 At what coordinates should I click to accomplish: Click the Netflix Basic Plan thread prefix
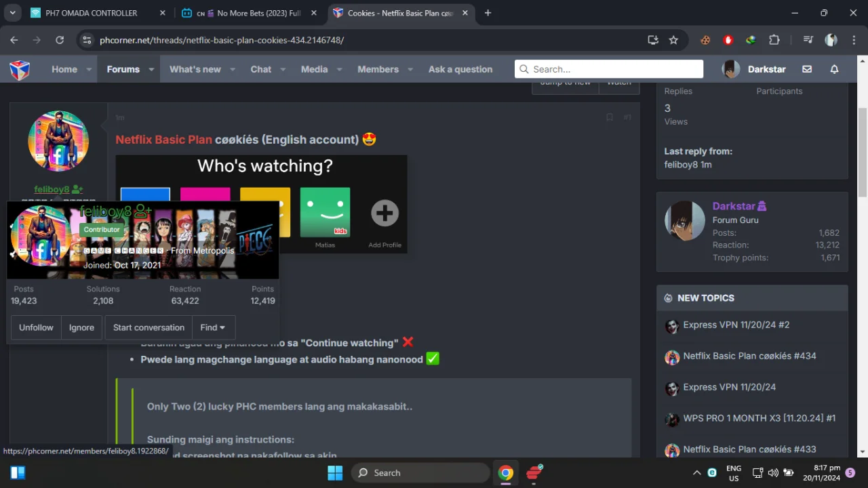coord(163,140)
